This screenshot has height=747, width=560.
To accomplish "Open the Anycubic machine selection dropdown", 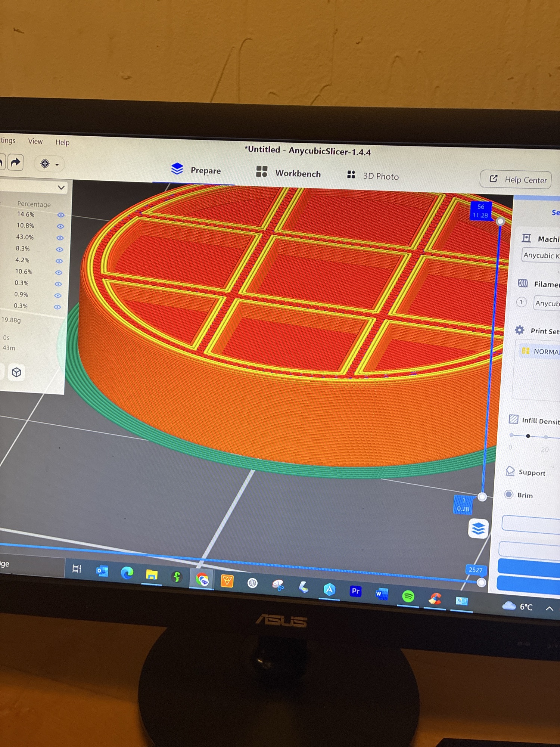I will pos(541,255).
